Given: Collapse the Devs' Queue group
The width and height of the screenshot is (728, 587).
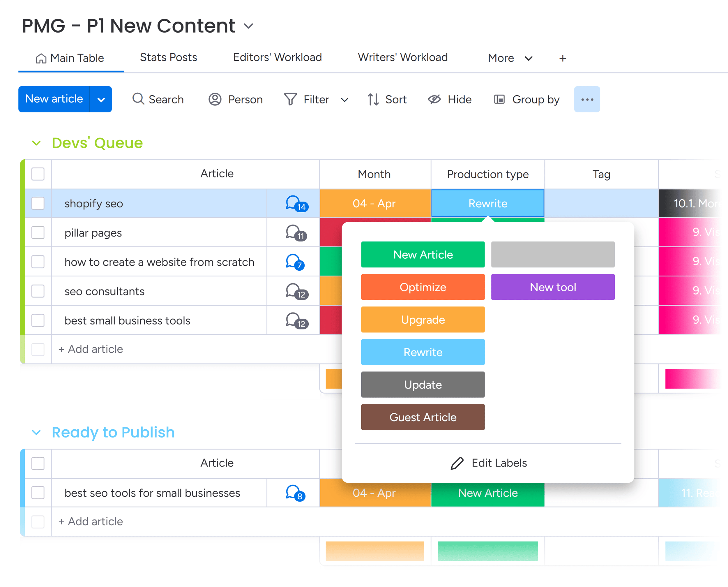Looking at the screenshot, I should click(x=37, y=143).
